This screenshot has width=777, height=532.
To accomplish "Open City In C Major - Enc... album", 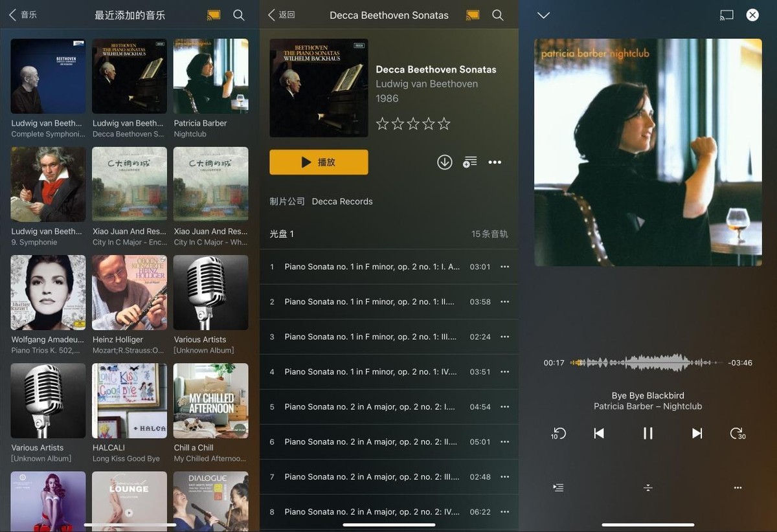I will (x=129, y=184).
